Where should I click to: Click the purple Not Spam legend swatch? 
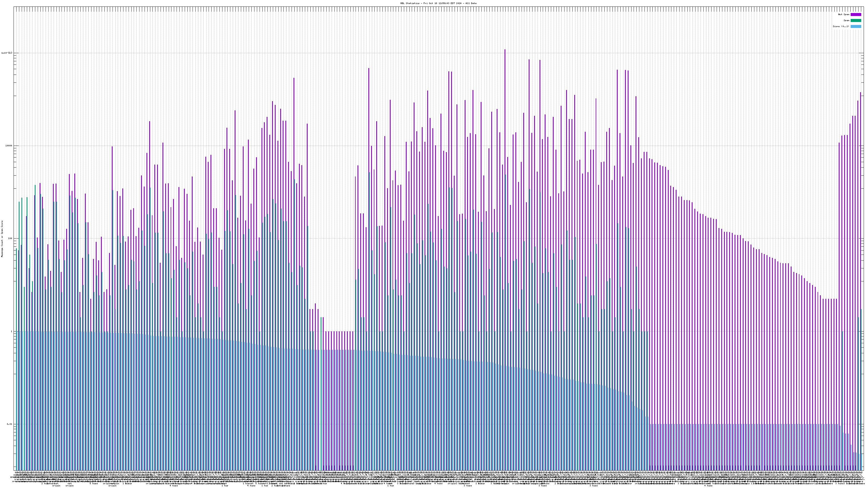click(x=856, y=14)
